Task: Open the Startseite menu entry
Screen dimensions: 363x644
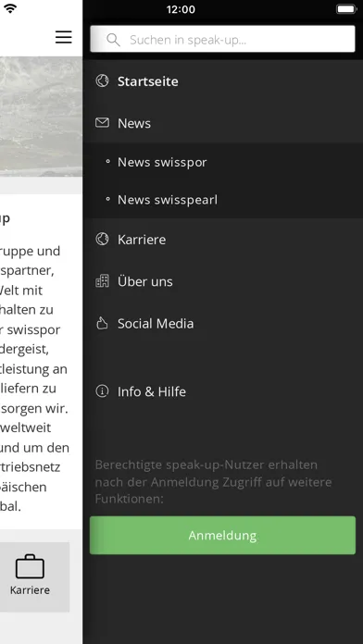Action: tap(147, 81)
